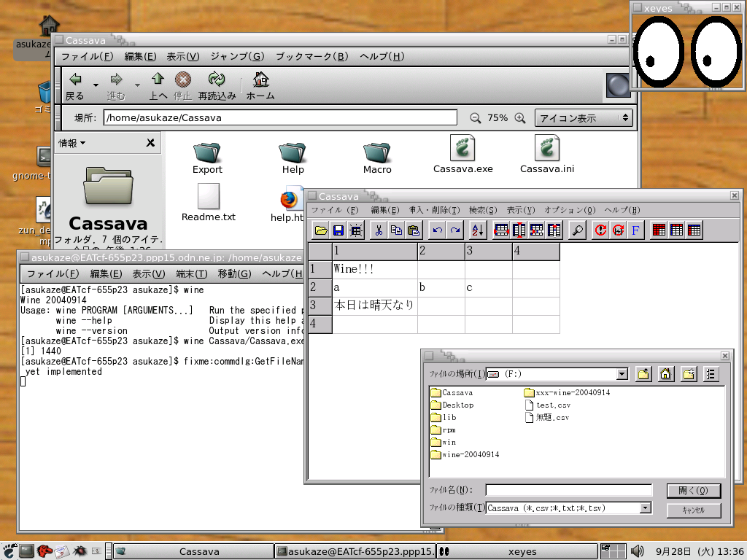Click the home/desktop icon in the file dialog
The width and height of the screenshot is (747, 560).
(665, 374)
